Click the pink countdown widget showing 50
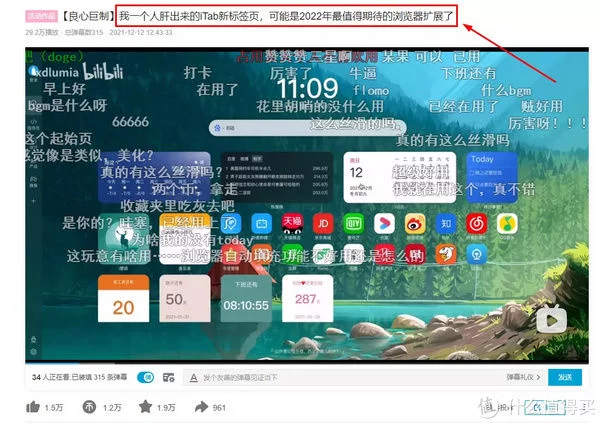Viewport: 600px width, 424px height. point(185,298)
